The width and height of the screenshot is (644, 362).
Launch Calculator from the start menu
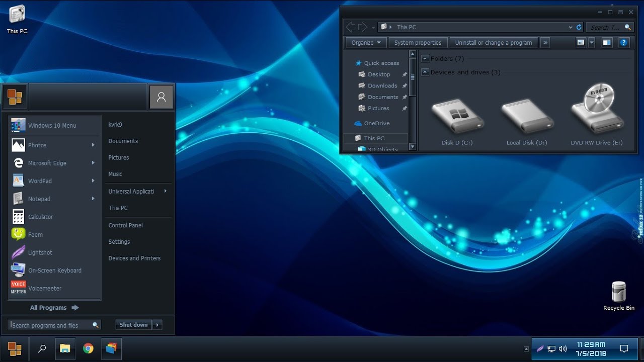click(54, 217)
